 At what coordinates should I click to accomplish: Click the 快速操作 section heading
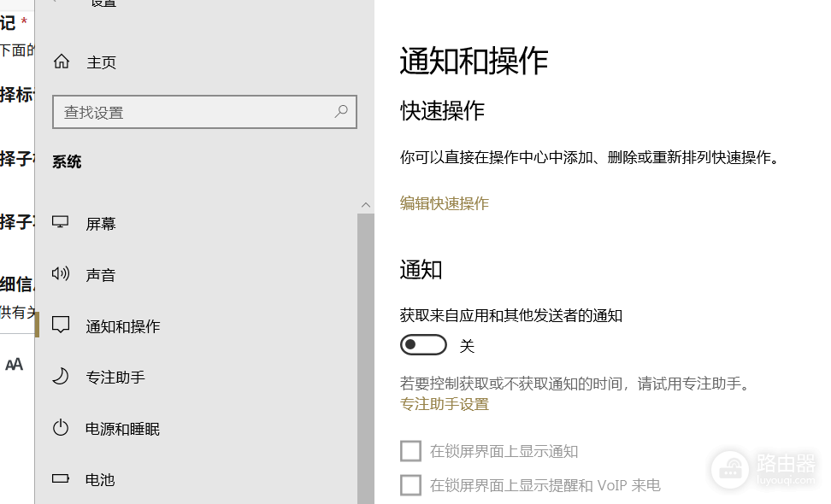443,111
